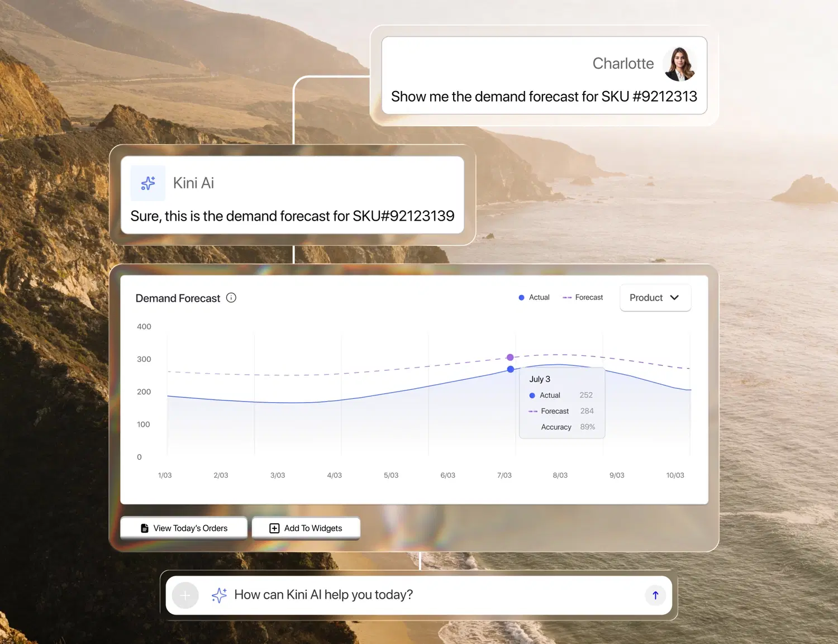Click the 5/03 x-axis label
Screen dimensions: 838x644
click(x=391, y=475)
